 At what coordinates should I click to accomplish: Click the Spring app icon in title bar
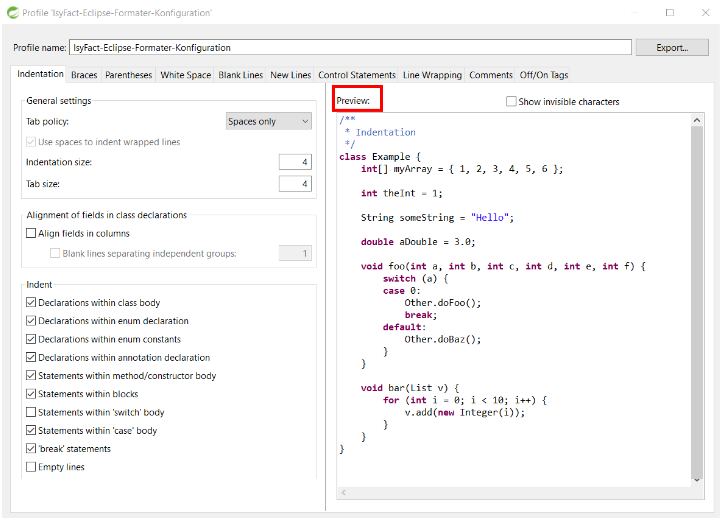[13, 12]
